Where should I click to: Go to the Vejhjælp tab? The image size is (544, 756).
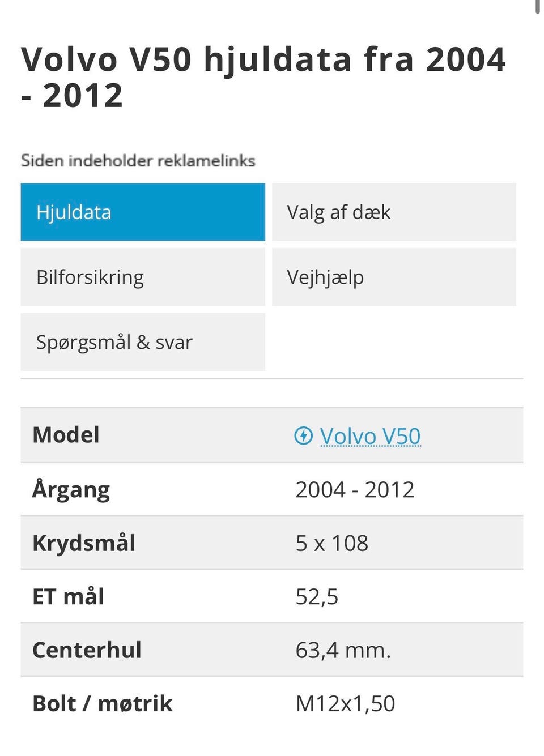pyautogui.click(x=394, y=277)
